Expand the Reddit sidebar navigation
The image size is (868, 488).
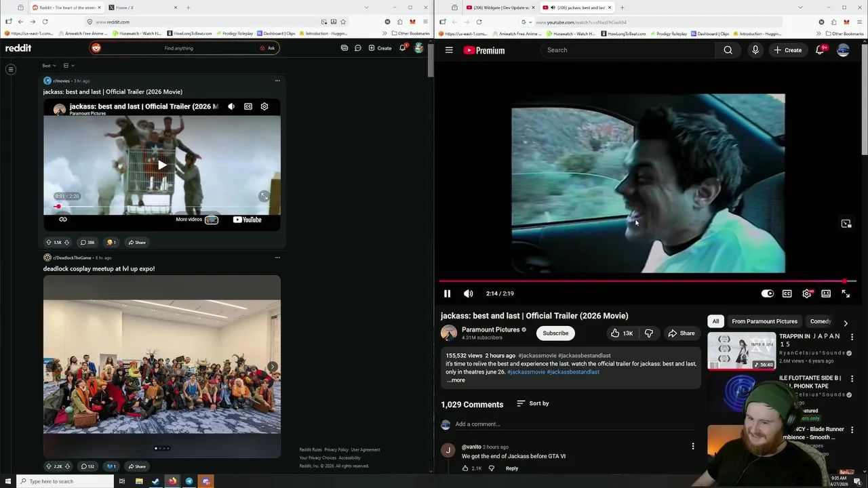point(11,69)
